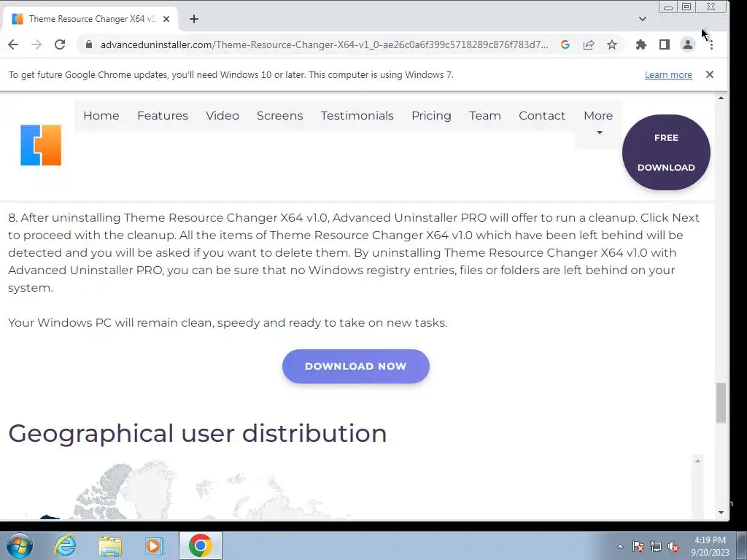The image size is (747, 560).
Task: Open the Chrome profile avatar
Action: [688, 44]
